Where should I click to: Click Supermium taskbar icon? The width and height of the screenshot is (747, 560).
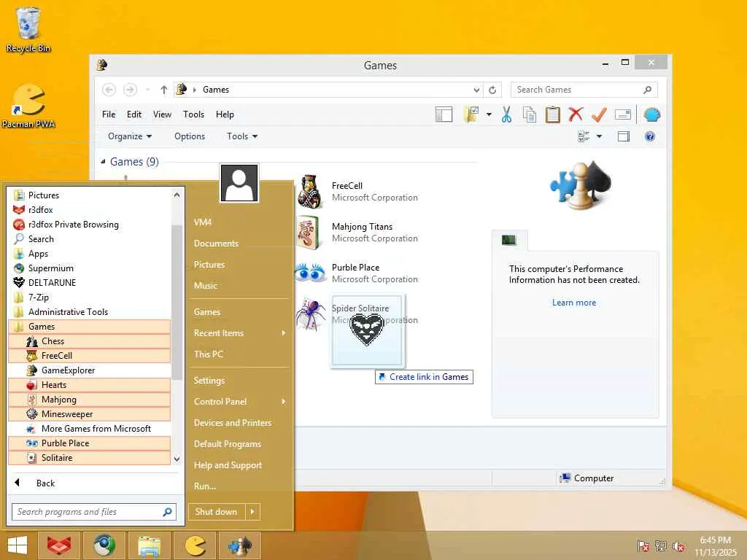(104, 545)
